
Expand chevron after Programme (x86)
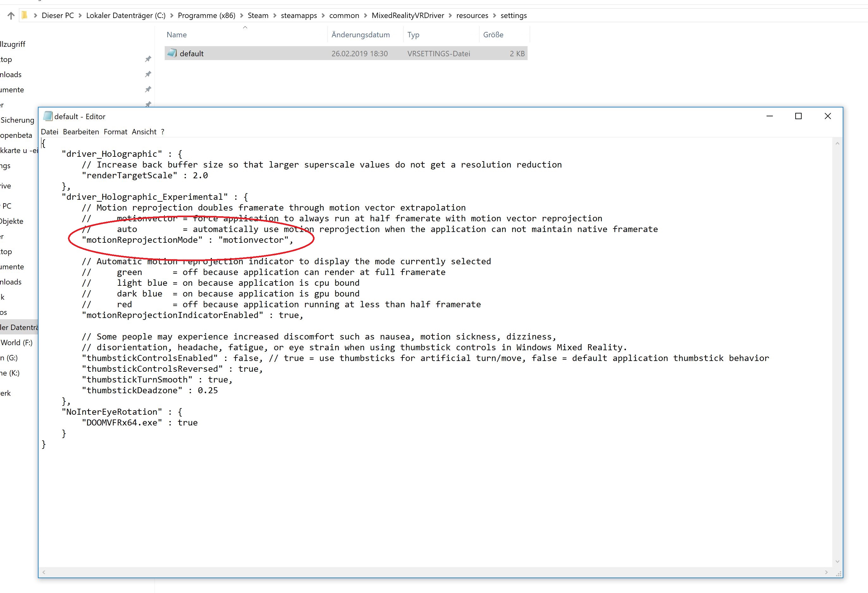coord(241,16)
